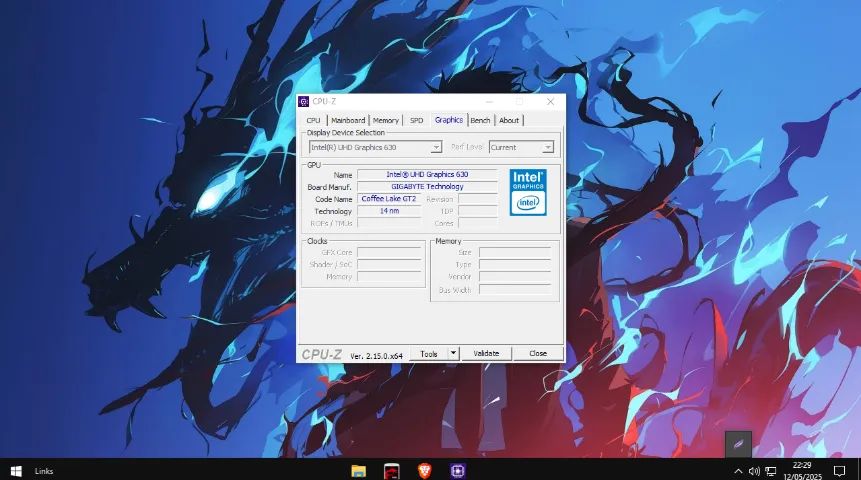Click the 14 nm technology field

click(389, 211)
